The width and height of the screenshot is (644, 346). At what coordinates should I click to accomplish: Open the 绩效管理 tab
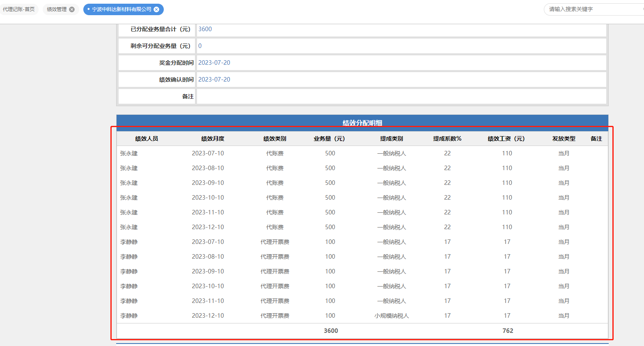[57, 9]
